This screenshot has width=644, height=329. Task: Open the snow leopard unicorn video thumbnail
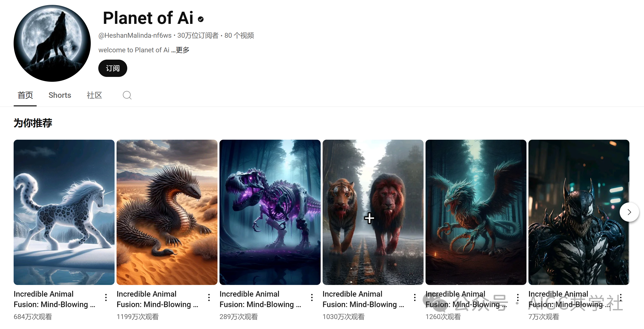click(x=64, y=212)
